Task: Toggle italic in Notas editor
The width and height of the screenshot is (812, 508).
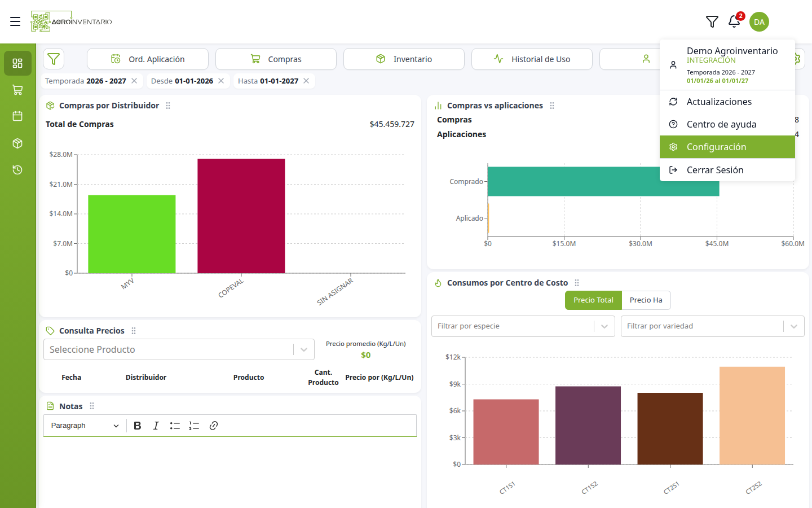Action: (156, 426)
